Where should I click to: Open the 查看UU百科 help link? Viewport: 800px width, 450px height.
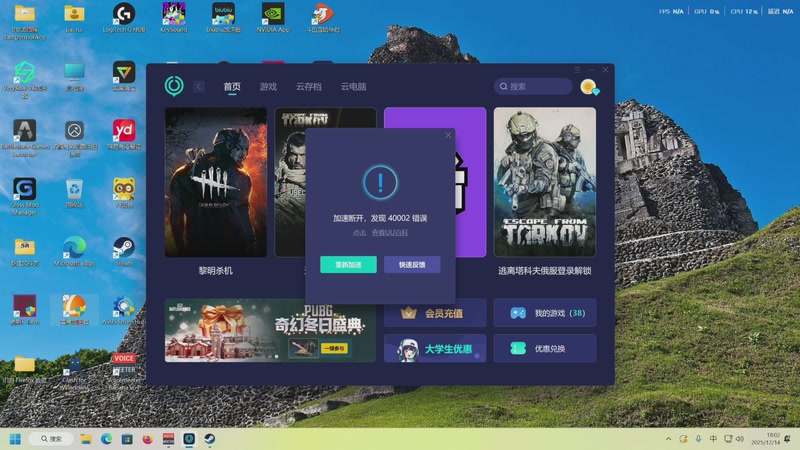390,233
